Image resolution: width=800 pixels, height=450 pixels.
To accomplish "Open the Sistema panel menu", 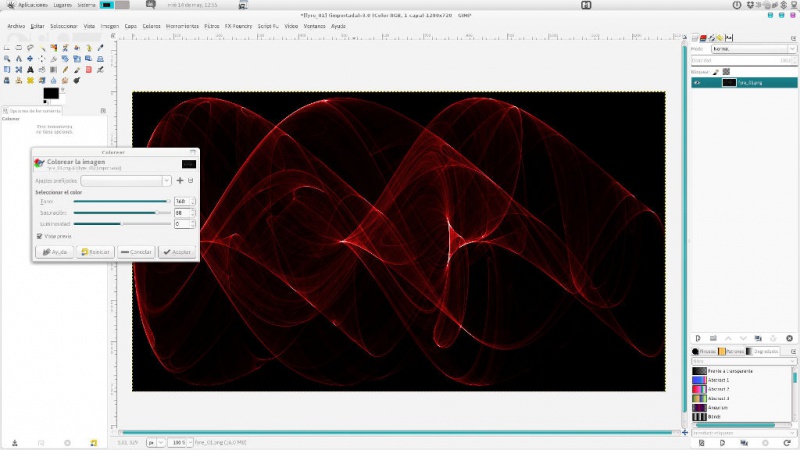I will pyautogui.click(x=86, y=5).
